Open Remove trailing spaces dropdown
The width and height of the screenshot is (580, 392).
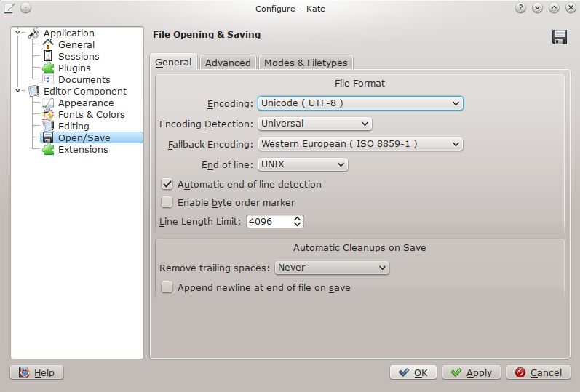[332, 268]
